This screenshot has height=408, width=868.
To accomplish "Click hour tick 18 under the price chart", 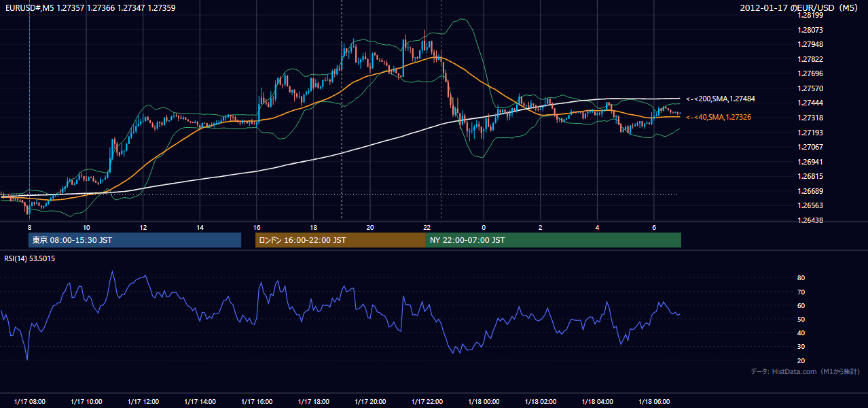I will (x=313, y=227).
